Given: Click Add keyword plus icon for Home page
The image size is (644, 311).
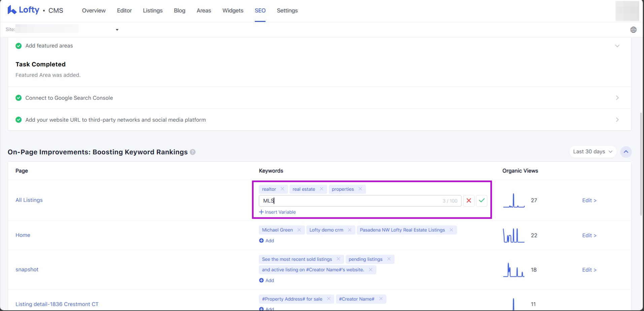Looking at the screenshot, I should 262,241.
